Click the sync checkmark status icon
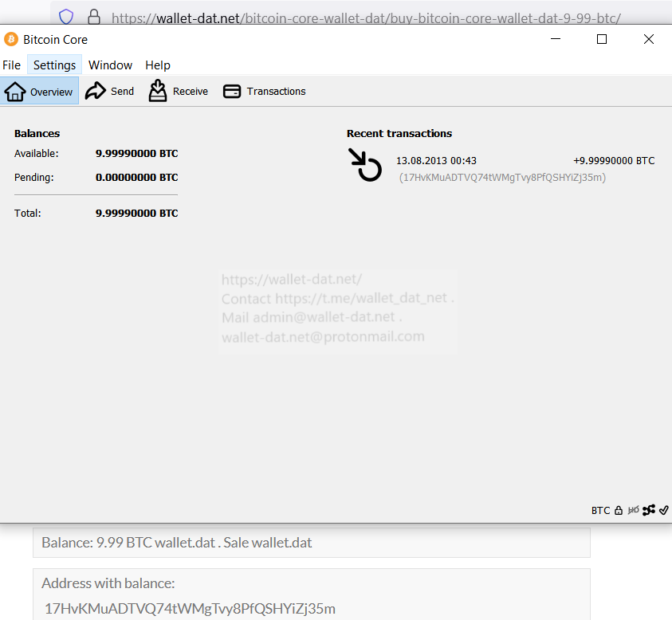 tap(663, 510)
